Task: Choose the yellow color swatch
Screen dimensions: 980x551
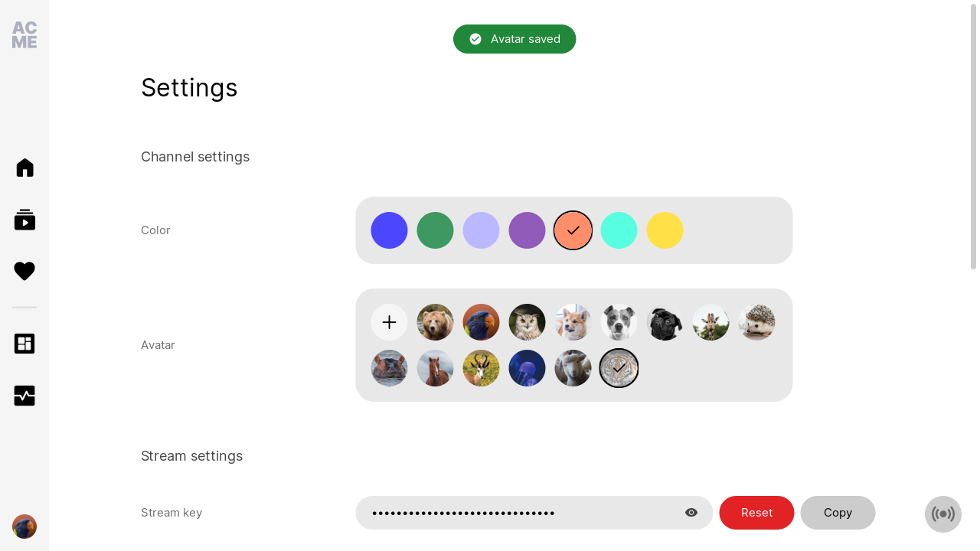Action: coord(665,230)
